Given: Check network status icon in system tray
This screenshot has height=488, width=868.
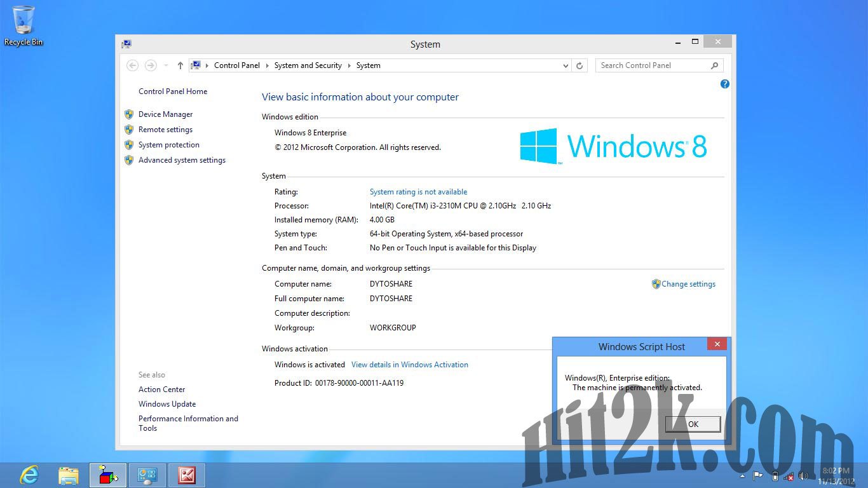Looking at the screenshot, I should click(x=789, y=475).
